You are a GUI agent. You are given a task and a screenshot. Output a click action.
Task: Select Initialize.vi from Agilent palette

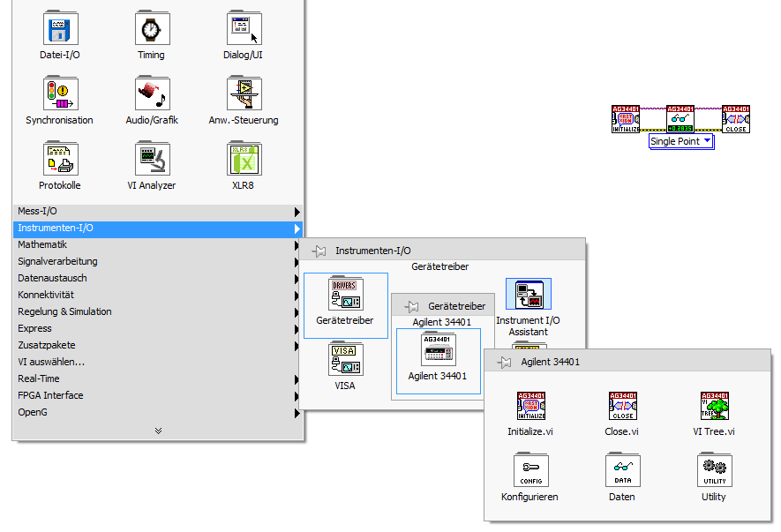coord(531,406)
